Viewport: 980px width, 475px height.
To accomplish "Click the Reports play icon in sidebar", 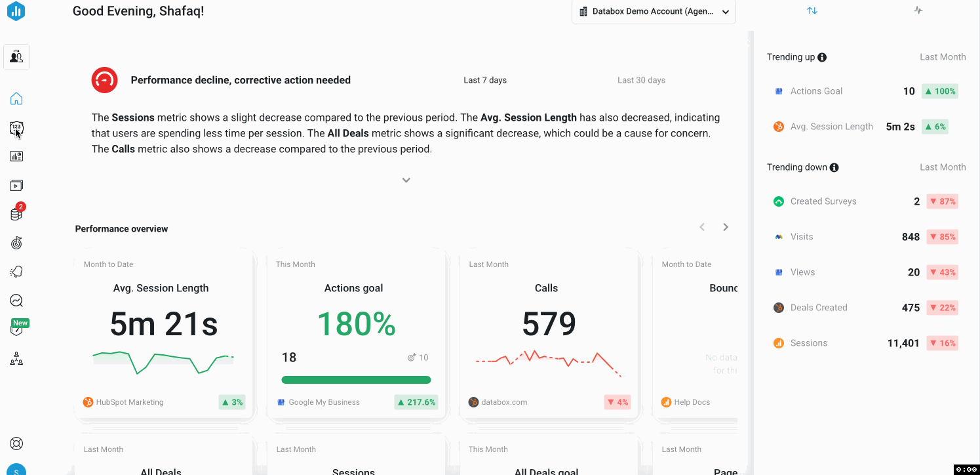I will [x=16, y=185].
